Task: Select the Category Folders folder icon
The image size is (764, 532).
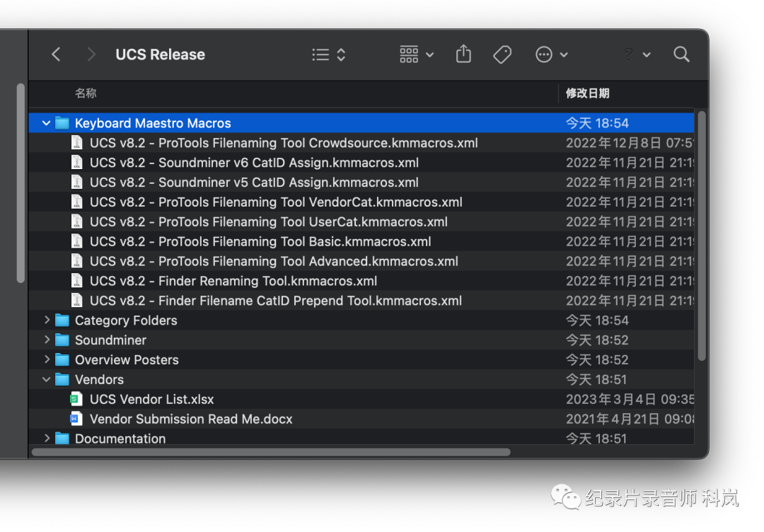Action: [62, 320]
